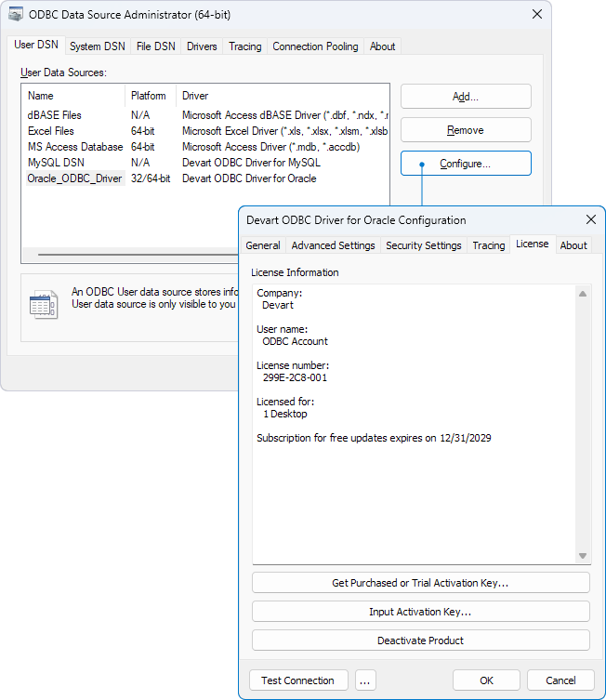606x700 pixels.
Task: Click the data source info icon in ODBC Administrator
Action: [x=44, y=305]
